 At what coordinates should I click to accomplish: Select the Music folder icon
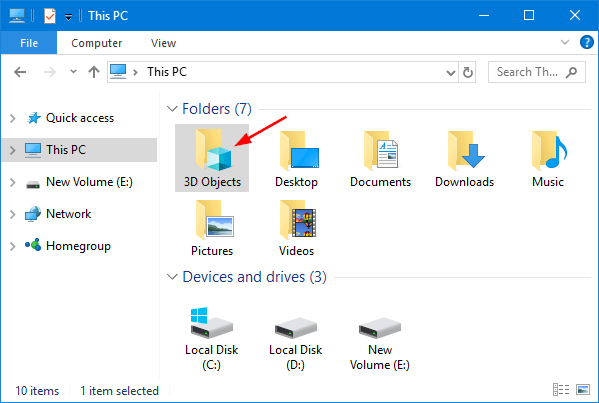pyautogui.click(x=549, y=151)
